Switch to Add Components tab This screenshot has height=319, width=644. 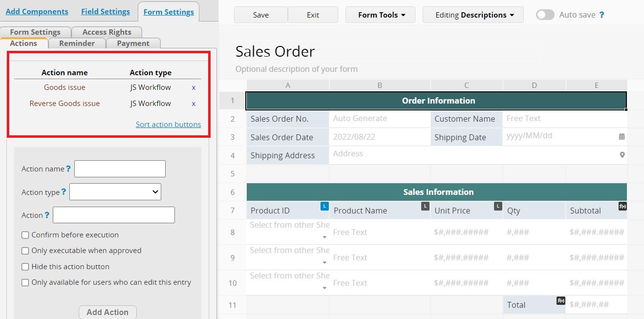[x=37, y=11]
